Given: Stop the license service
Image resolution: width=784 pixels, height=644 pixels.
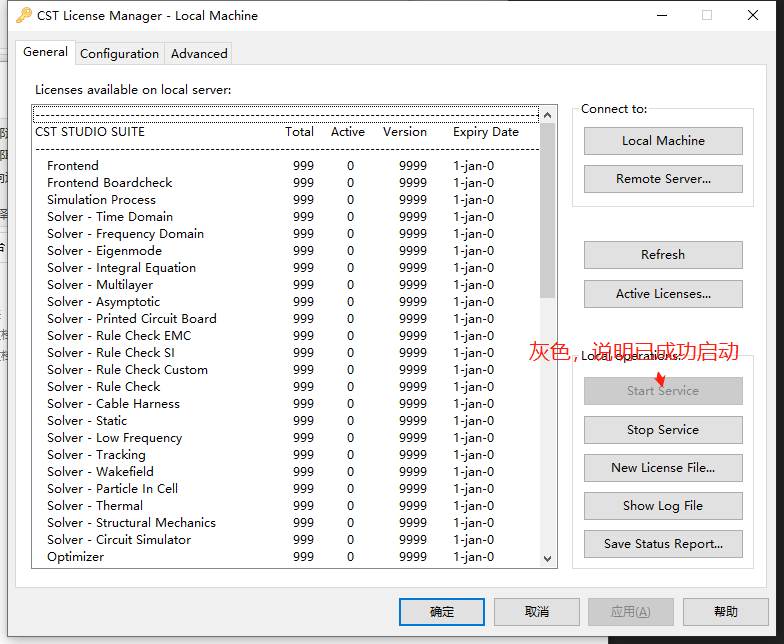Looking at the screenshot, I should tap(663, 430).
